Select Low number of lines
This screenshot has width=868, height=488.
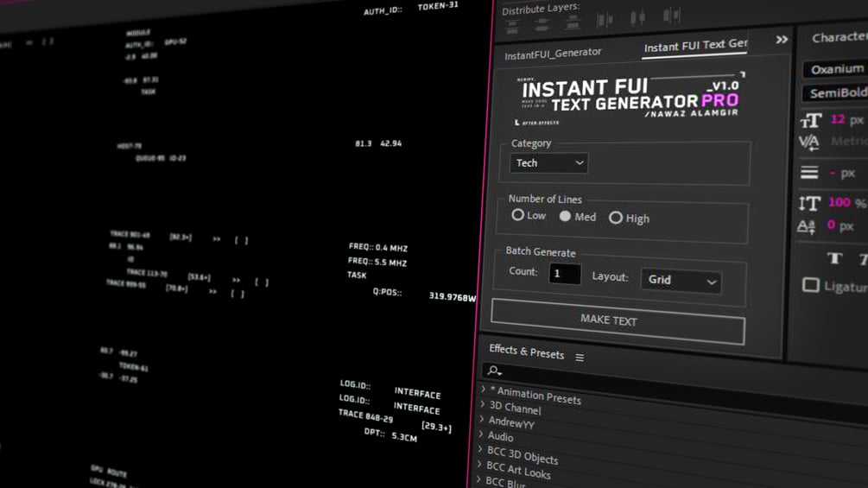(x=517, y=215)
